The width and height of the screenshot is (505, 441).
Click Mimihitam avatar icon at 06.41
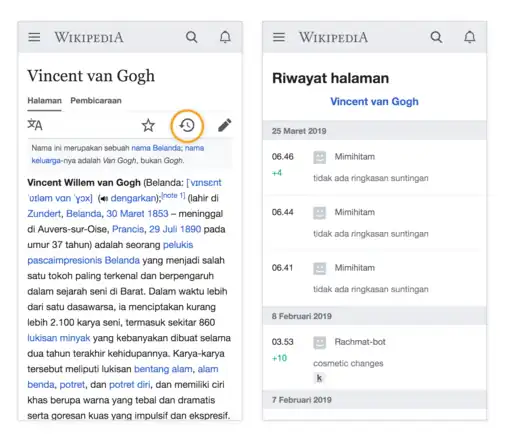click(319, 268)
